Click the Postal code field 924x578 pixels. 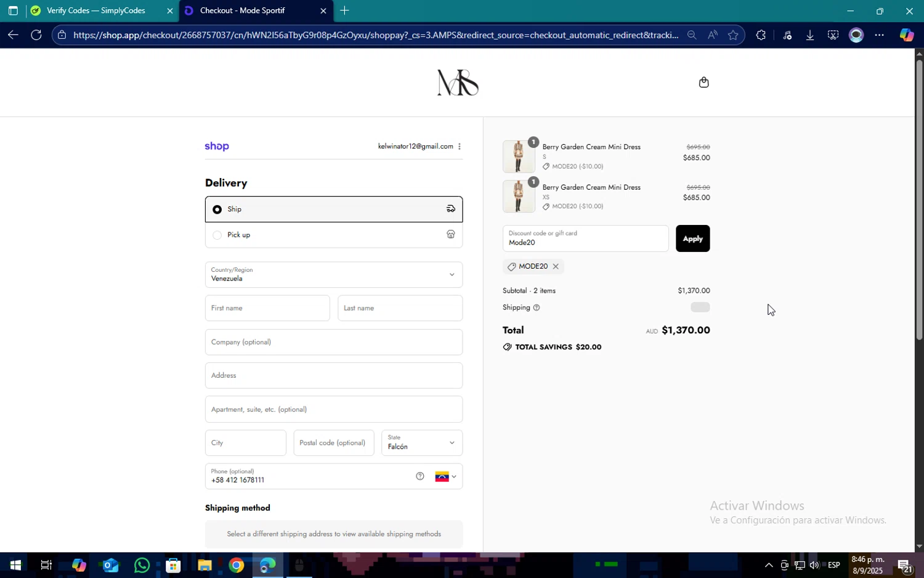[x=333, y=443]
